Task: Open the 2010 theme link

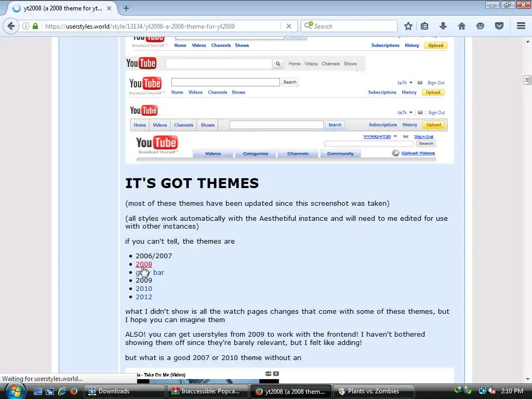Action: point(143,289)
